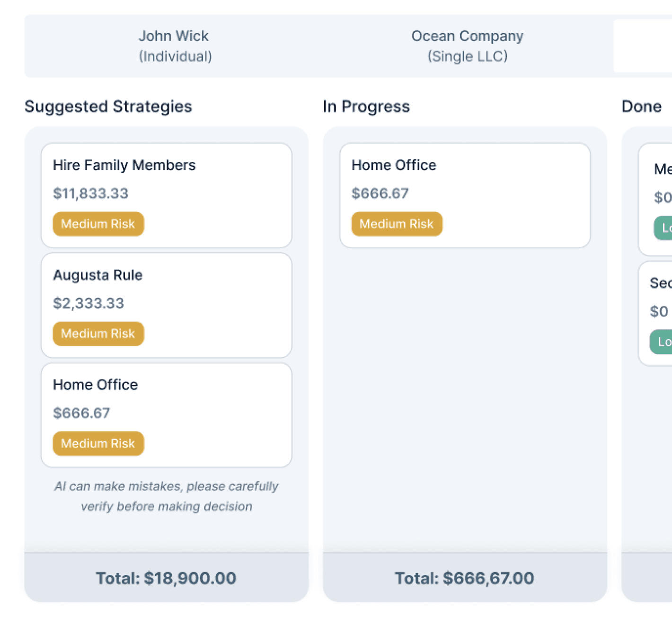Click the AI can make mistakes disclaimer

click(x=166, y=496)
